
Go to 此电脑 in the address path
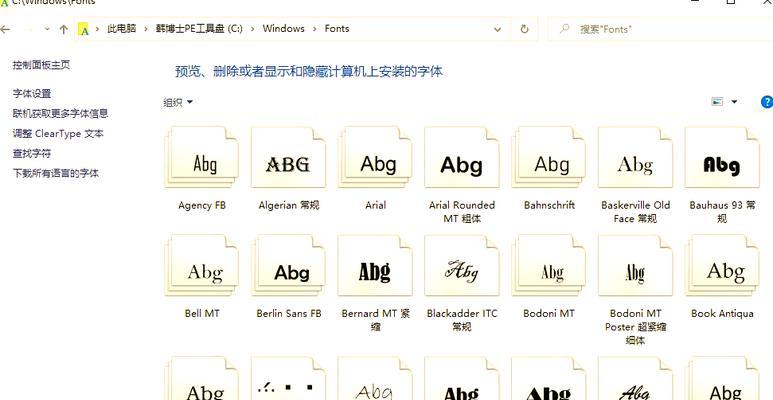(122, 29)
